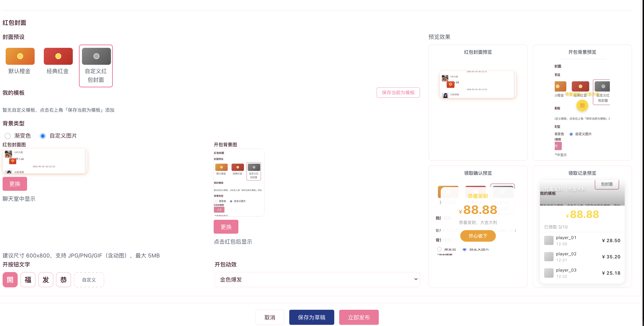The height and width of the screenshot is (326, 644).
Task: Click the 已领取 3/10 status text
Action: (556, 227)
